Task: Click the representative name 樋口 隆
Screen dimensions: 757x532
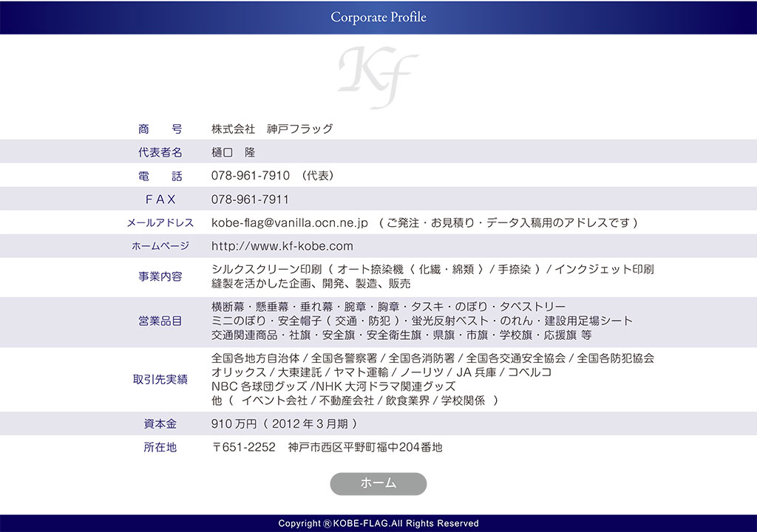Action: 233,152
